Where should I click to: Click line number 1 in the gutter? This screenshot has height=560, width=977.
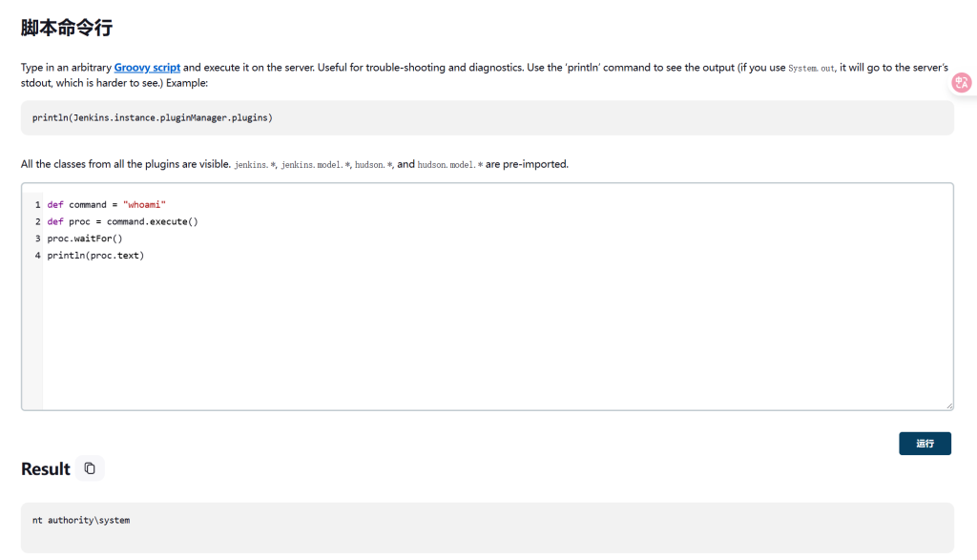coord(37,204)
